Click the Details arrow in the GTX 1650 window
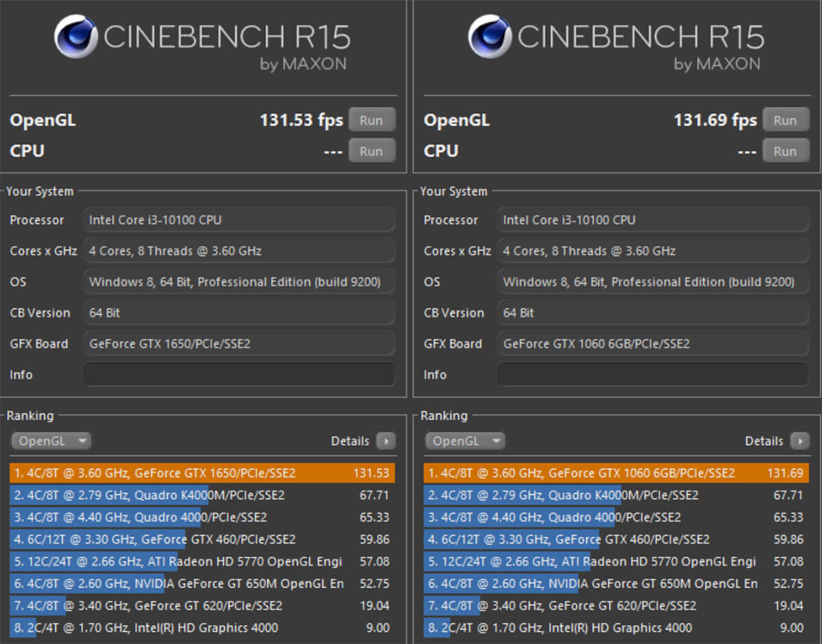Screen dimensions: 822x644 [386, 441]
